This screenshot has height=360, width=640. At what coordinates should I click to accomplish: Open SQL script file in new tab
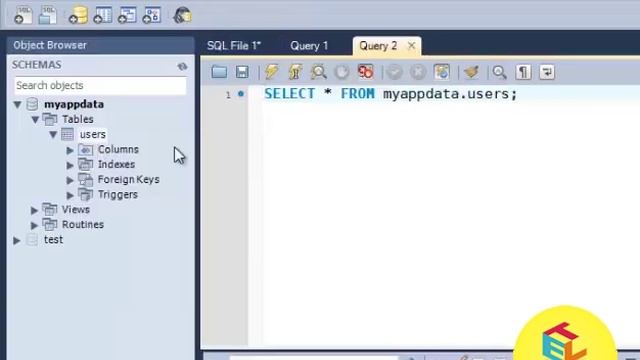pos(47,15)
